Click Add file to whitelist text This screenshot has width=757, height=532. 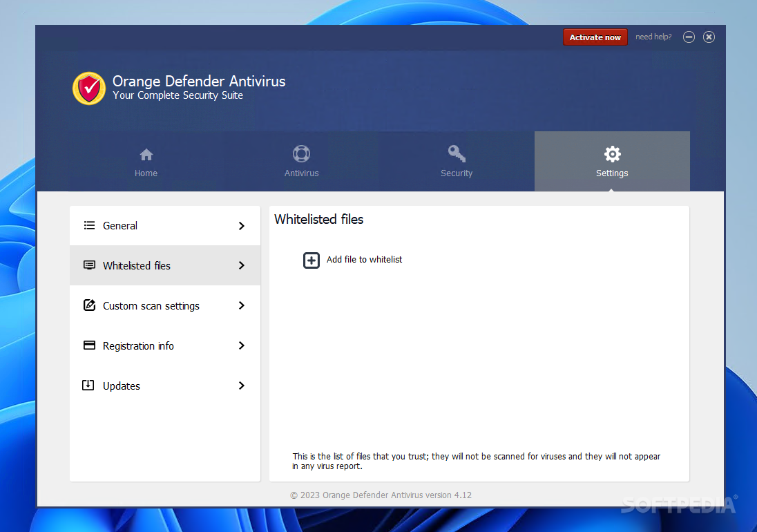(364, 260)
